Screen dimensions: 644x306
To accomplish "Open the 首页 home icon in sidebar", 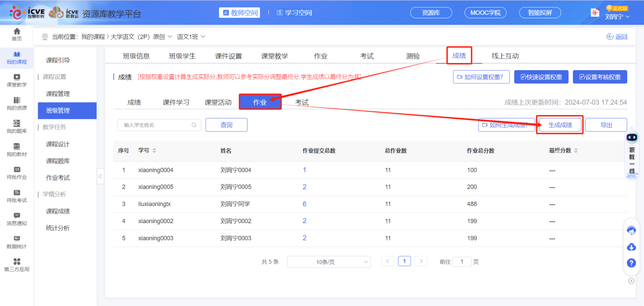I will (x=17, y=35).
